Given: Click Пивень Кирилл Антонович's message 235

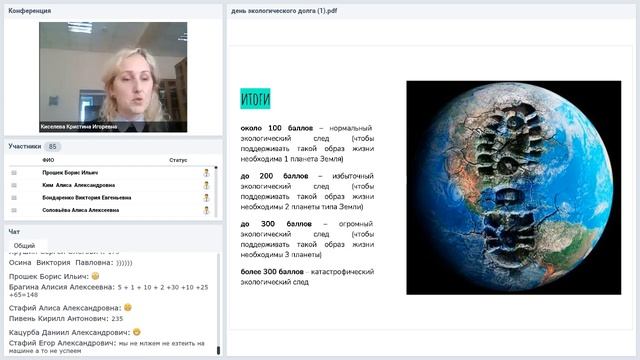Looking at the screenshot, I should pyautogui.click(x=66, y=318).
